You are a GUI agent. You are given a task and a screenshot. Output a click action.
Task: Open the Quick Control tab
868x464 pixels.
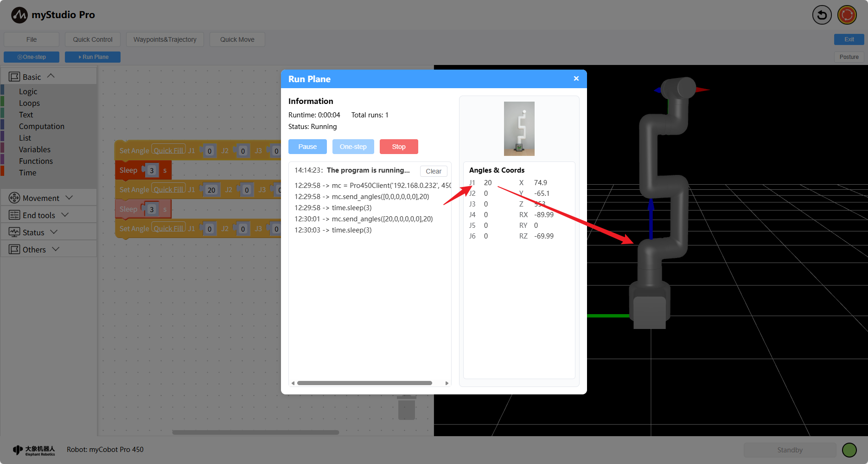[93, 39]
